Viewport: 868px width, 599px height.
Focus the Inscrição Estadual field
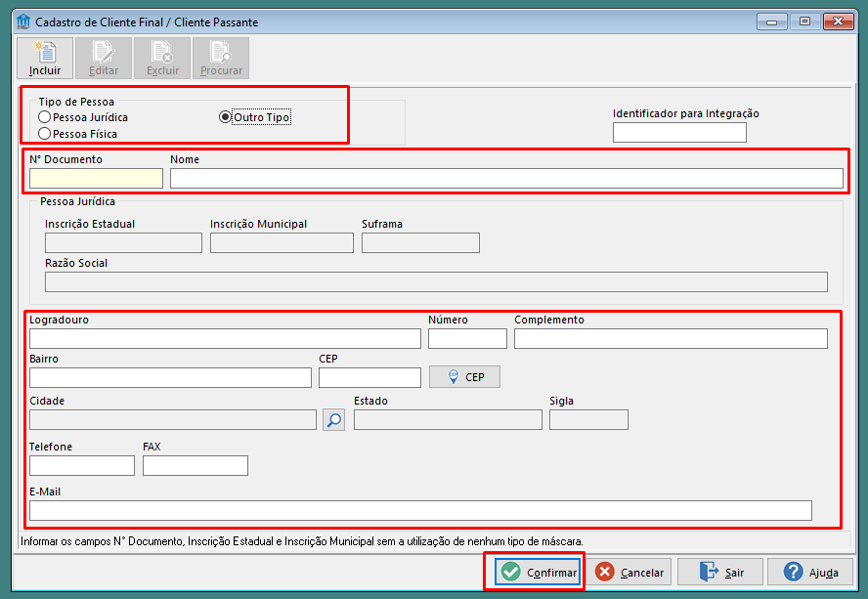click(x=123, y=243)
